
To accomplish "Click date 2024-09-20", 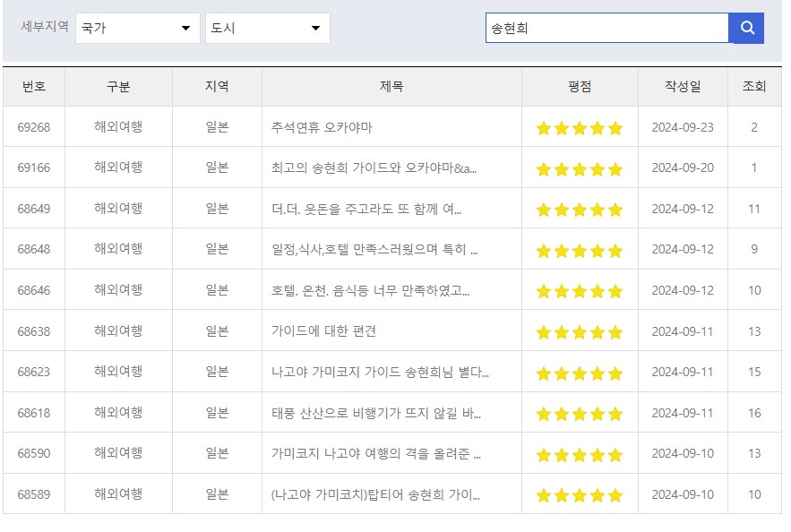I will [x=683, y=167].
